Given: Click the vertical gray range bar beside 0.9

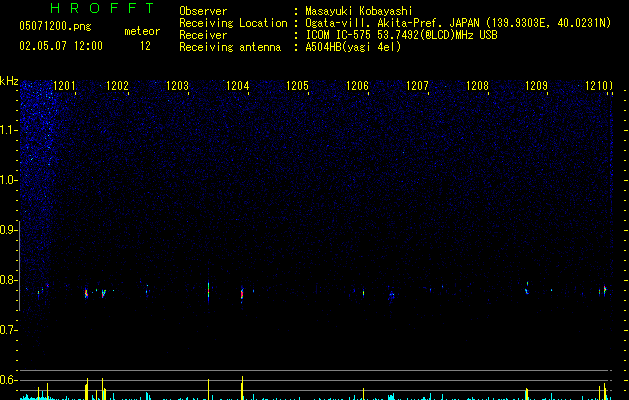Looking at the screenshot, I should coord(19,265).
